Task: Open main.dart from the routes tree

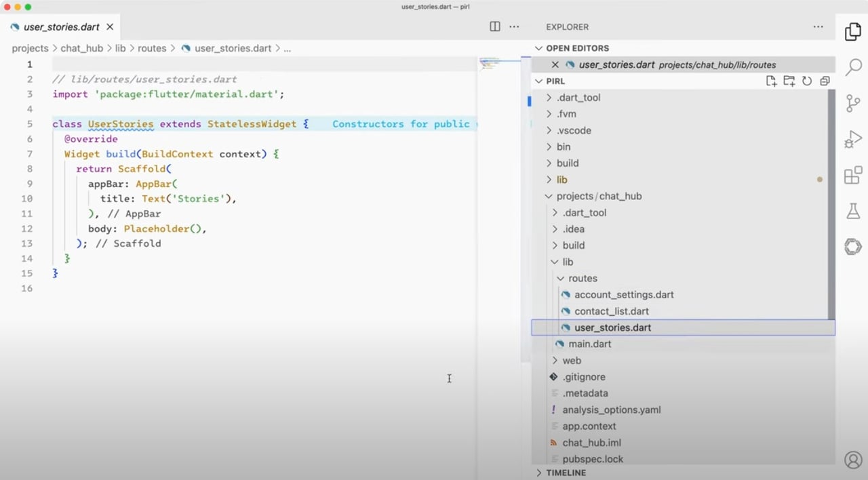Action: pyautogui.click(x=589, y=344)
